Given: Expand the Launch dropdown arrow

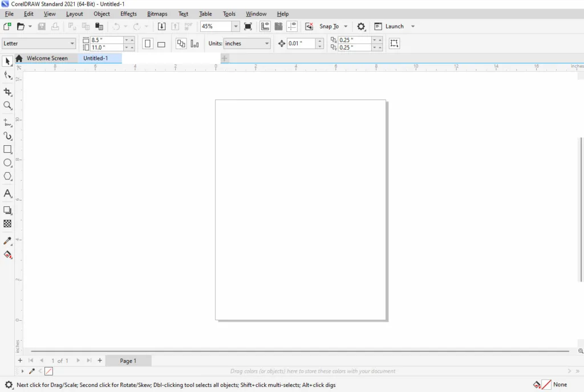Looking at the screenshot, I should point(413,26).
